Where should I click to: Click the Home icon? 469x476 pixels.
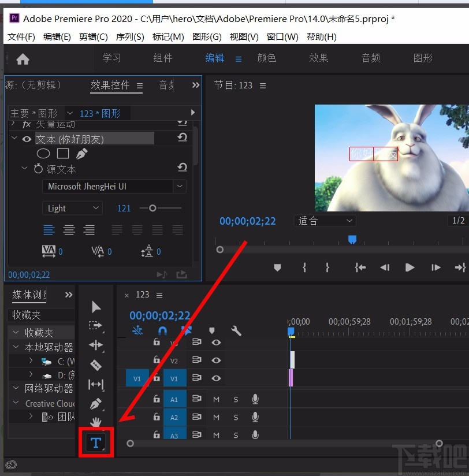pyautogui.click(x=23, y=59)
